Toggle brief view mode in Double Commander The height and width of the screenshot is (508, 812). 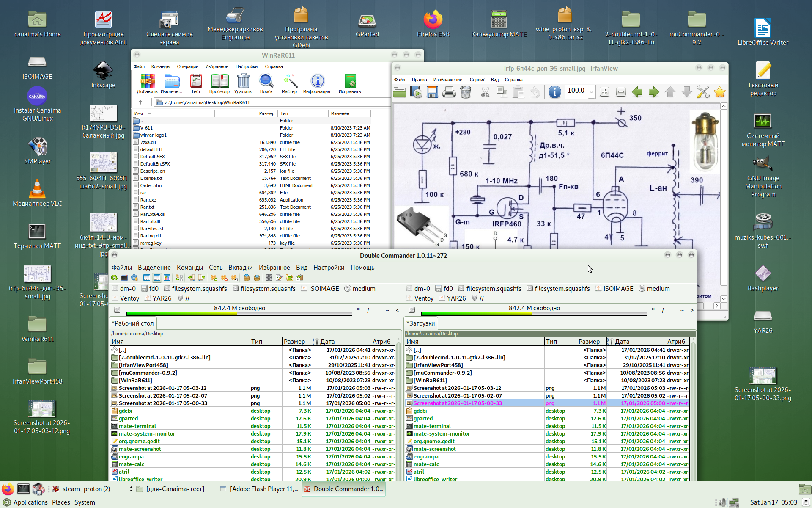[146, 278]
